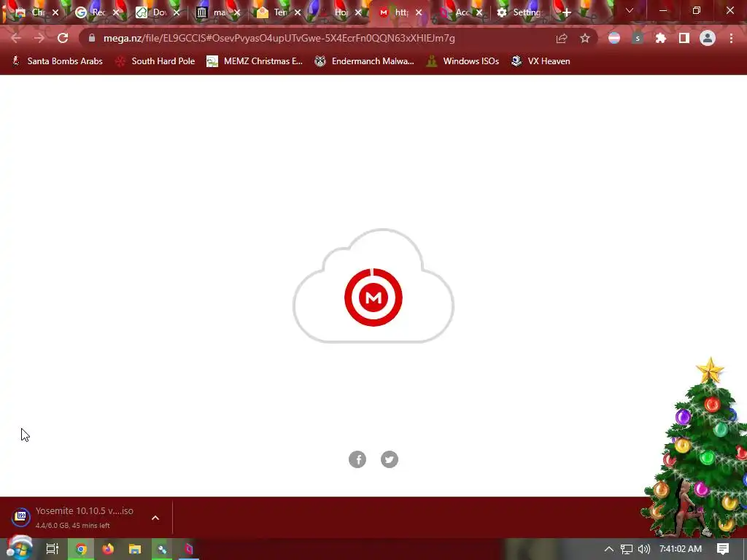Open the Windows Start button
The width and height of the screenshot is (747, 560).
20,548
